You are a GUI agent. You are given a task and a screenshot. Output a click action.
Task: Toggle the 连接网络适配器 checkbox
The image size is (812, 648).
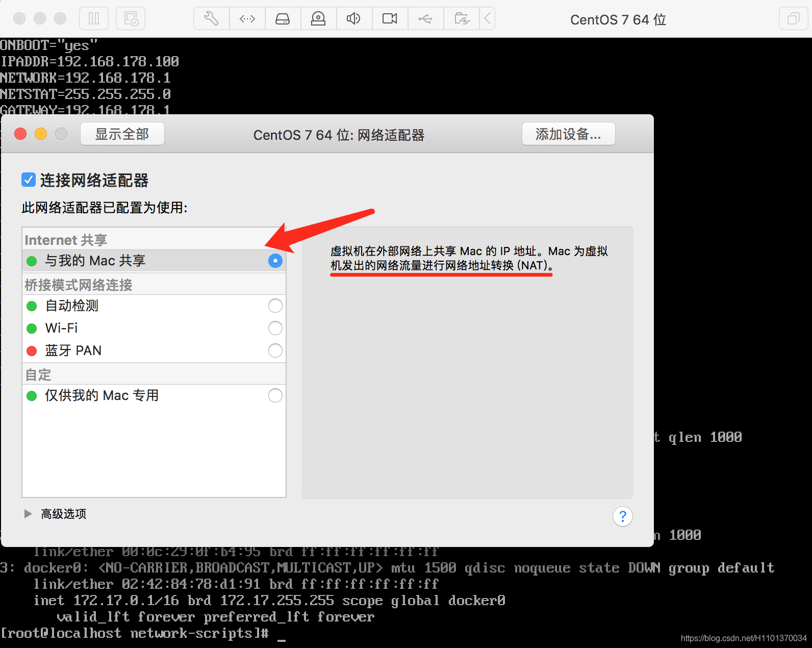pos(29,180)
